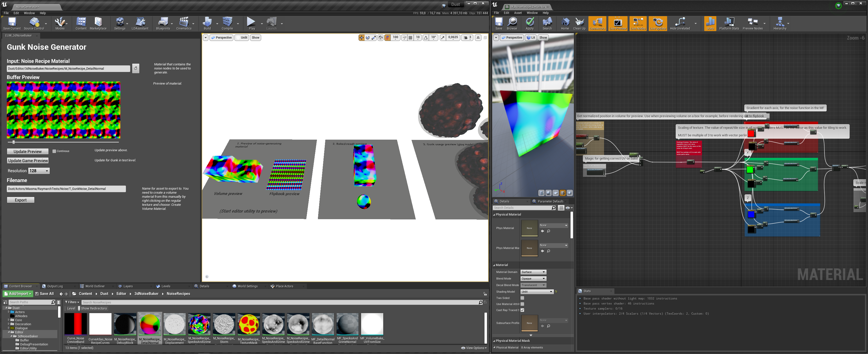The width and height of the screenshot is (868, 354).
Task: Open Platform Stats in the material editor
Action: [x=729, y=23]
